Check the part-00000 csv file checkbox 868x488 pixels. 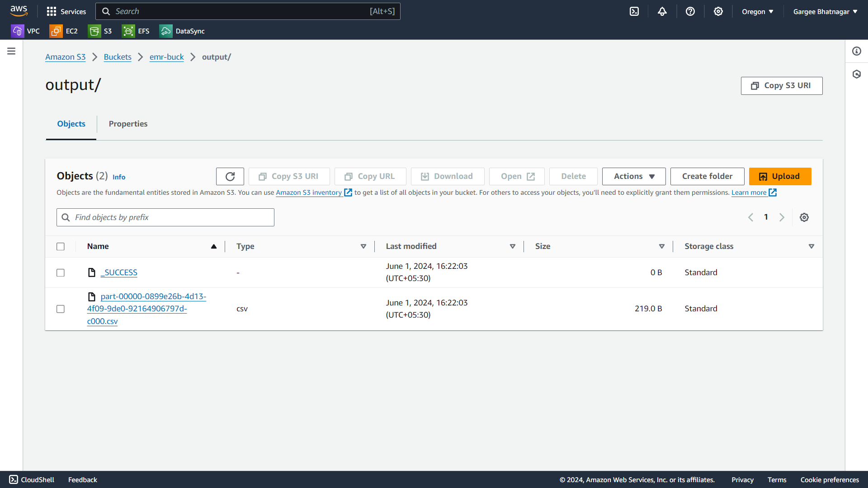pos(61,309)
